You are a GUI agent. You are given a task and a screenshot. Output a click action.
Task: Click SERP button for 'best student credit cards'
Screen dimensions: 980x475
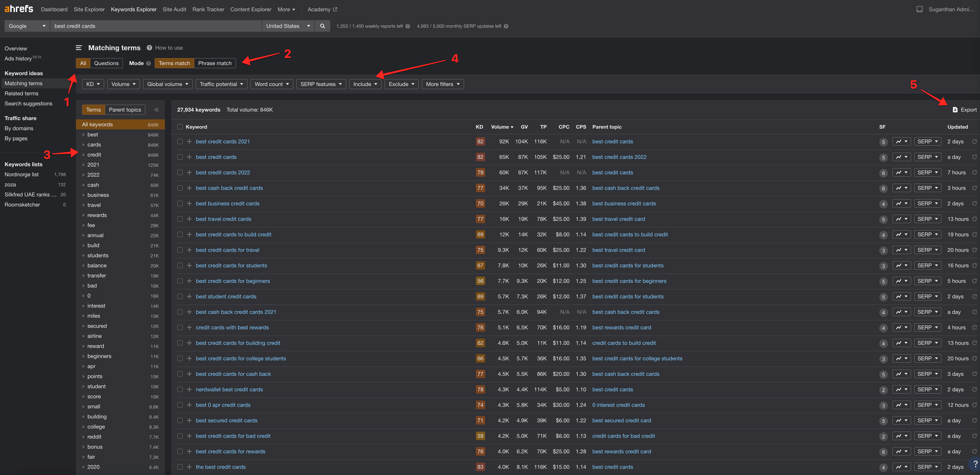pos(927,297)
